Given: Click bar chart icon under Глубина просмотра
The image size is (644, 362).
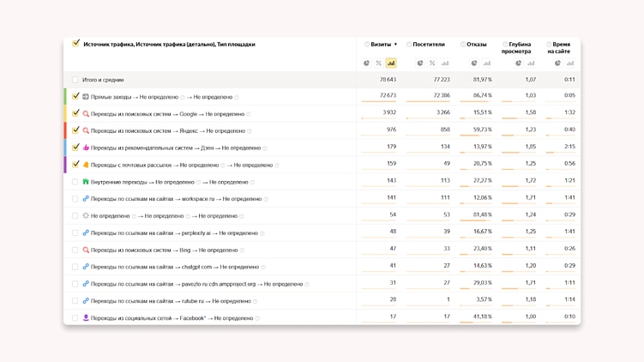Looking at the screenshot, I should click(x=531, y=63).
